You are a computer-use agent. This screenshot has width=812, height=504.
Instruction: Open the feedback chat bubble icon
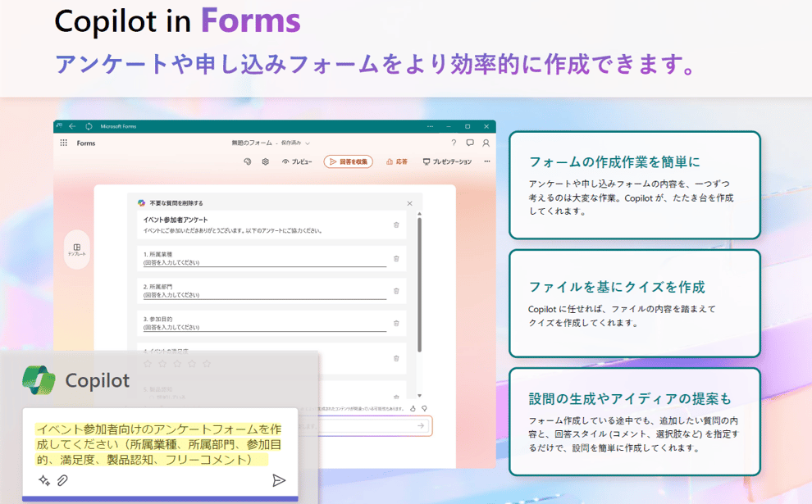(470, 143)
